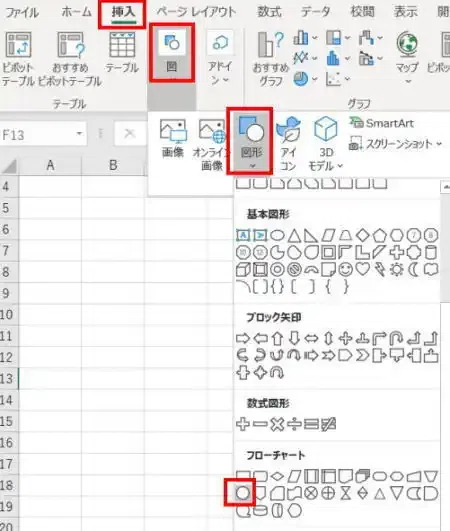This screenshot has width=450, height=531.
Task: Click the Icons (アイコン) button
Action: coord(288,144)
